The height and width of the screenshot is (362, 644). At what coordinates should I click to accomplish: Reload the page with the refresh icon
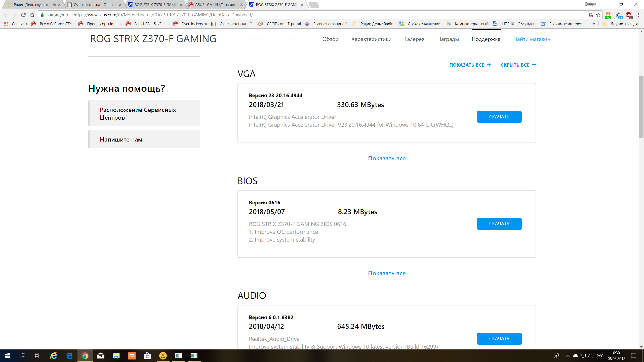click(x=23, y=15)
